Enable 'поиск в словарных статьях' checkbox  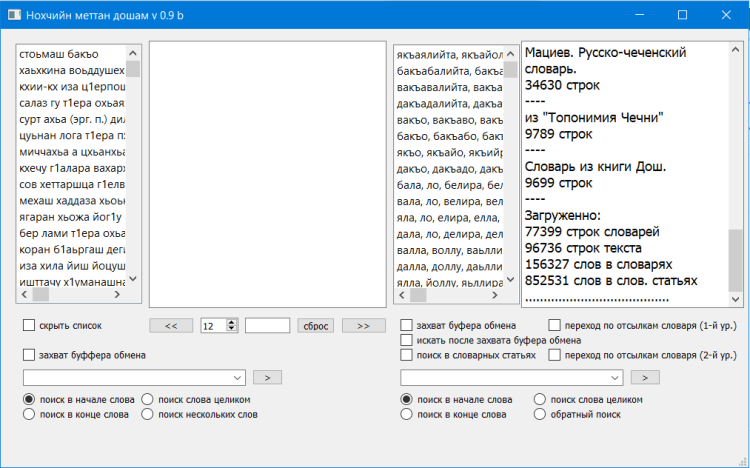tap(406, 355)
